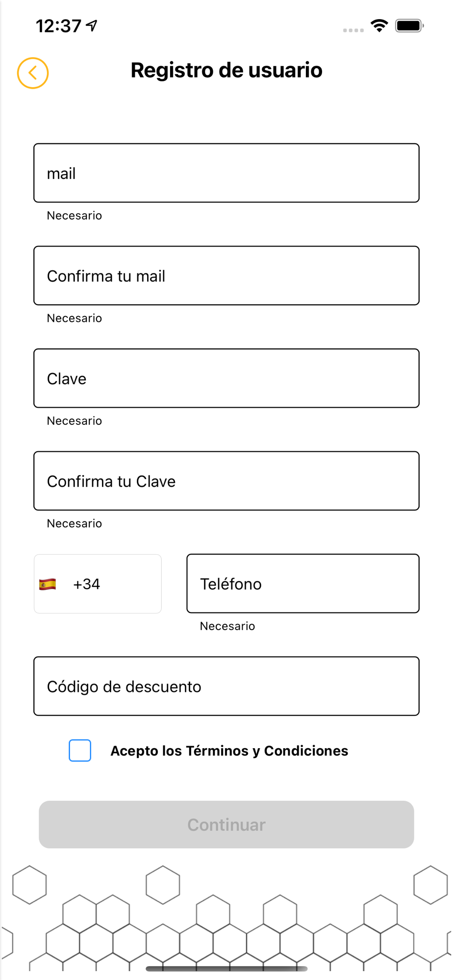Viewport: 453px width, 980px height.
Task: Tap the lone hexagon on the right
Action: (x=430, y=885)
